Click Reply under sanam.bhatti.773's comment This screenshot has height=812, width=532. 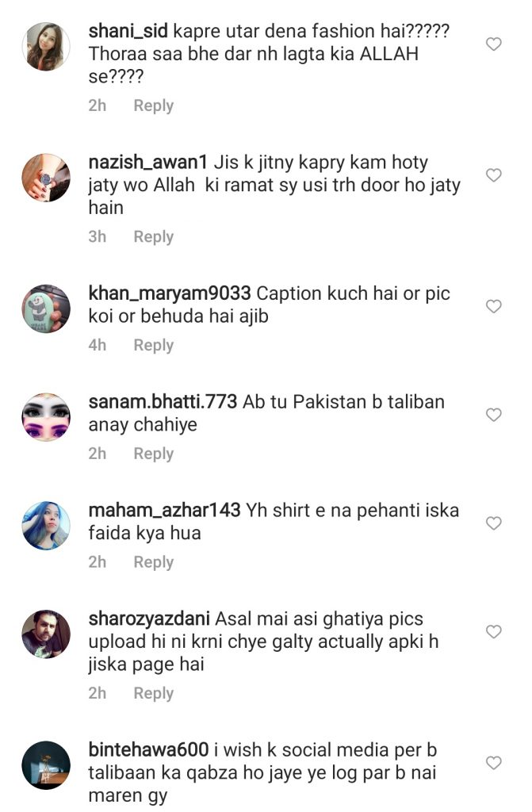tap(153, 454)
